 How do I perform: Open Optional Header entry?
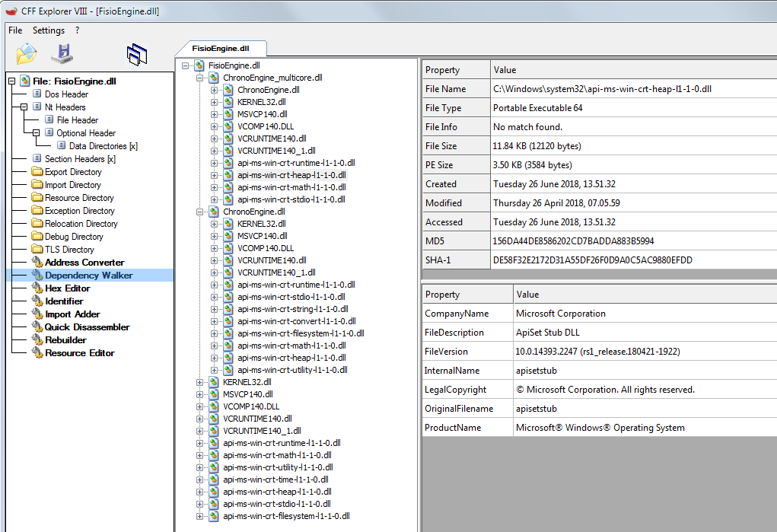(x=86, y=133)
